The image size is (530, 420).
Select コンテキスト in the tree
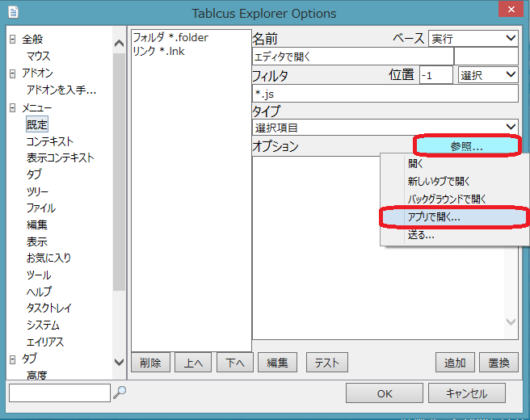click(x=49, y=141)
